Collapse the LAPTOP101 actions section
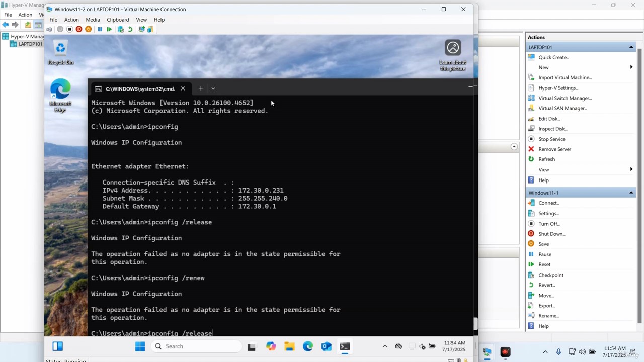The width and height of the screenshot is (644, 362). pyautogui.click(x=631, y=47)
